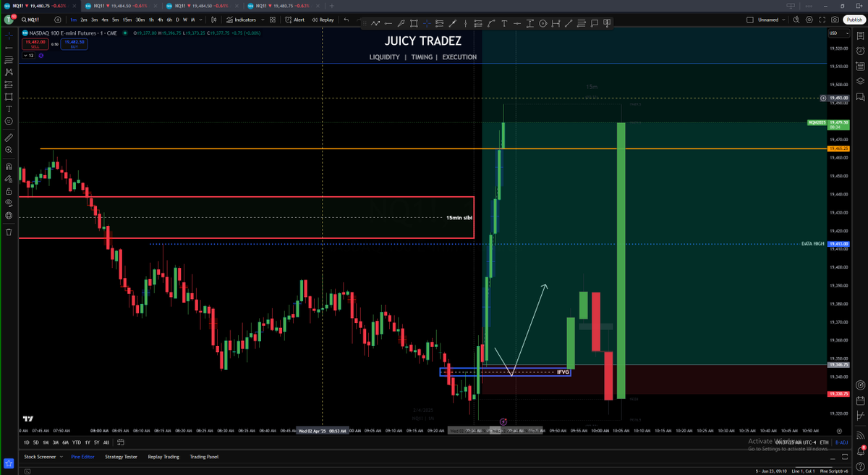Undo the last chart action

point(346,20)
